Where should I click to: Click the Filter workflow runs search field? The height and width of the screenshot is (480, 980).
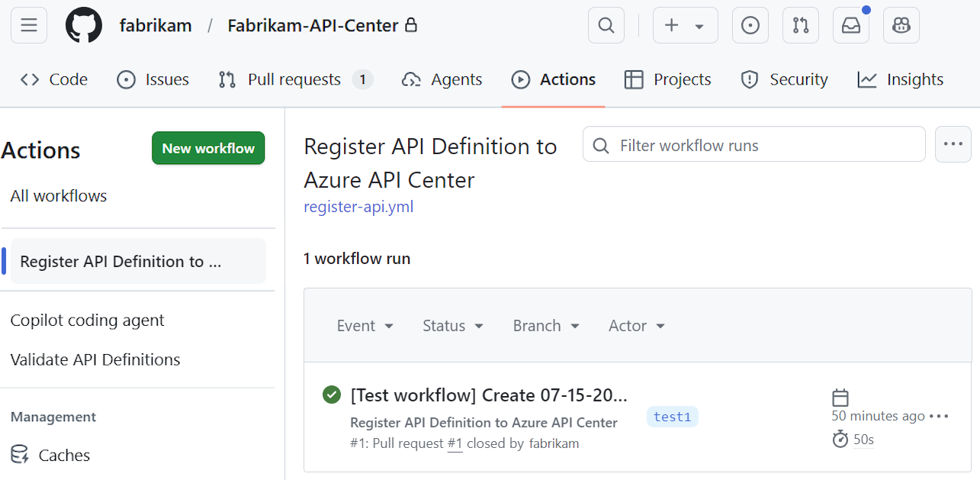(x=753, y=144)
